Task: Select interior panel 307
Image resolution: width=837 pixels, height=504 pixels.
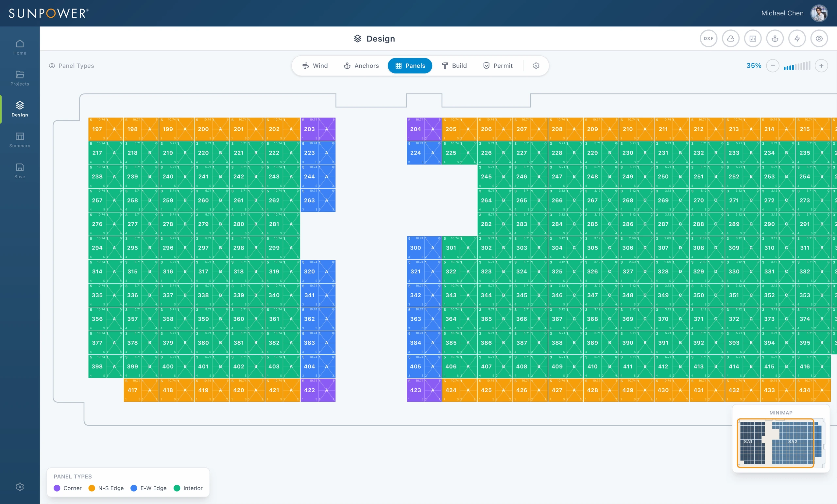Action: pyautogui.click(x=672, y=248)
